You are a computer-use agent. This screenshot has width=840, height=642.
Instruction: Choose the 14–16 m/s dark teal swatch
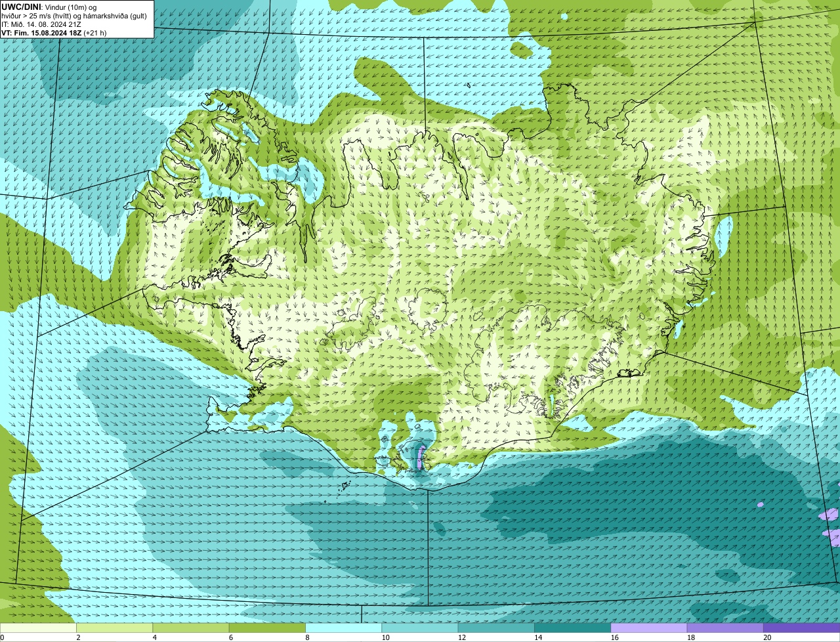pyautogui.click(x=573, y=628)
